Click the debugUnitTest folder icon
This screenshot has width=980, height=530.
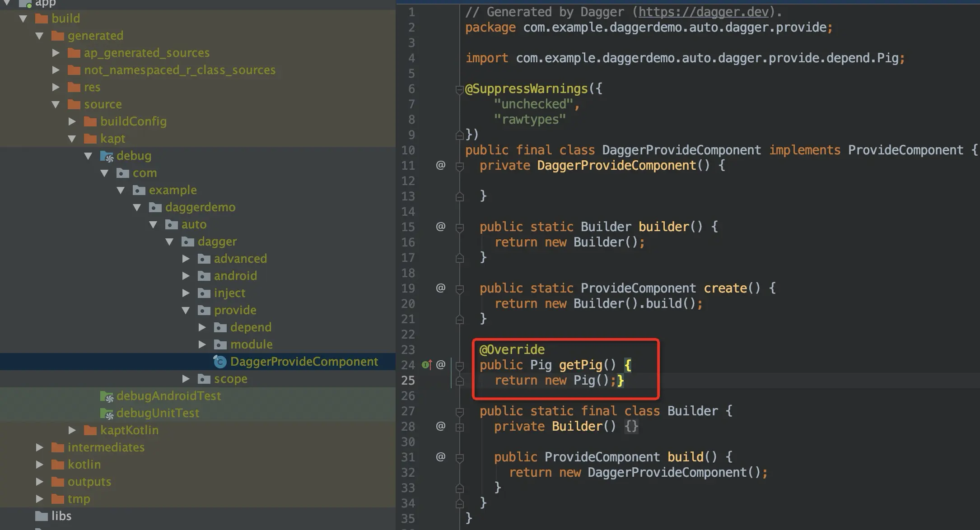click(x=107, y=414)
